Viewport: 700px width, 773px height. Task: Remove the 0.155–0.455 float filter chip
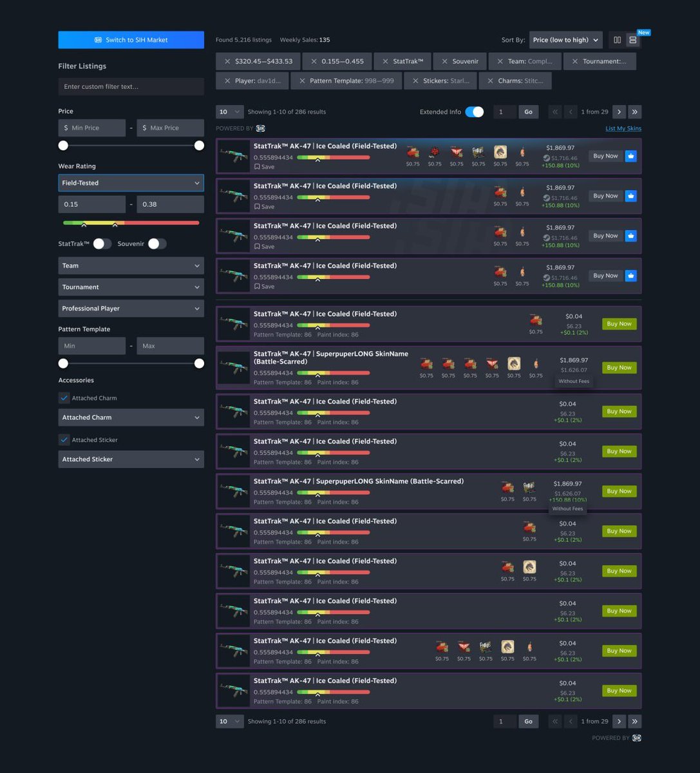314,61
